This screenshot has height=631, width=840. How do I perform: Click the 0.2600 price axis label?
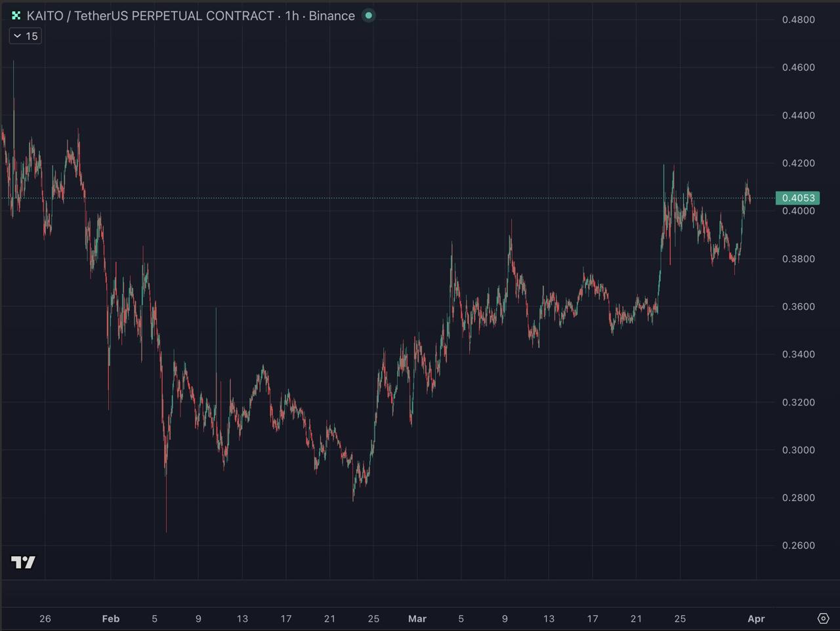799,546
